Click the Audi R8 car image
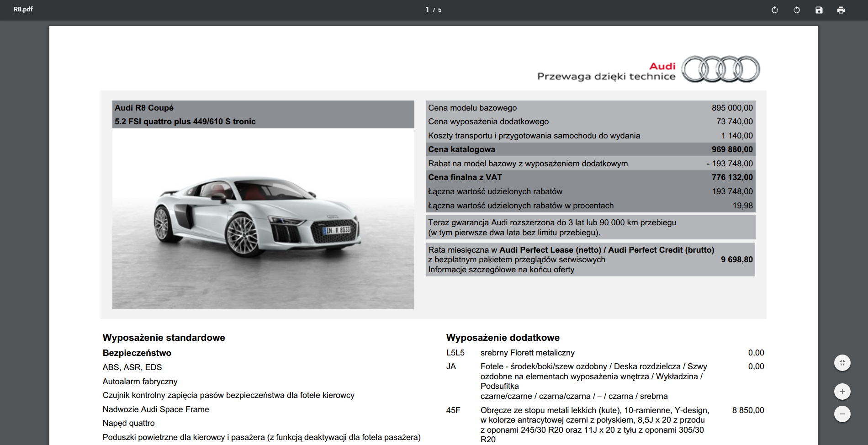This screenshot has height=445, width=868. 263,219
